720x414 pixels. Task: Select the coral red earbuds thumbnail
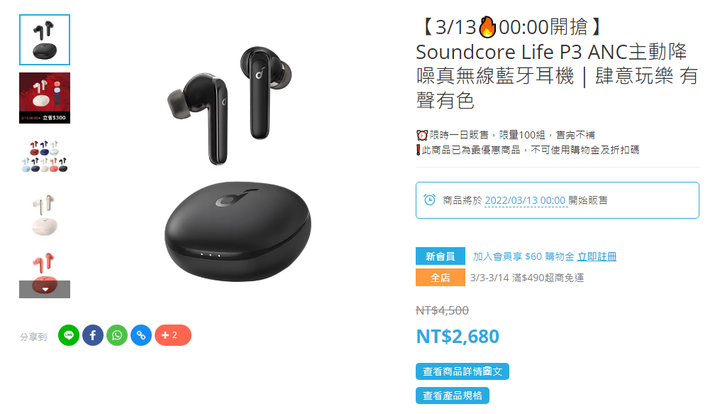[45, 266]
